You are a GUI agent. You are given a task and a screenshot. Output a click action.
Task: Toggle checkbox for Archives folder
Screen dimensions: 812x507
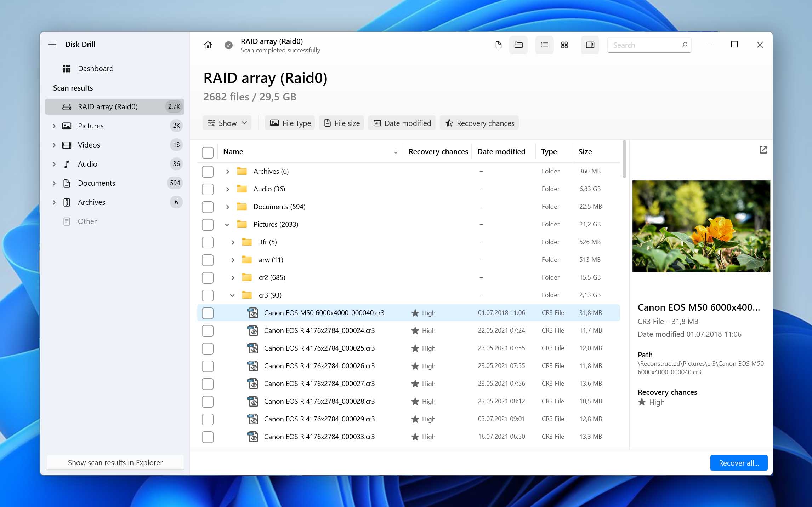(208, 171)
